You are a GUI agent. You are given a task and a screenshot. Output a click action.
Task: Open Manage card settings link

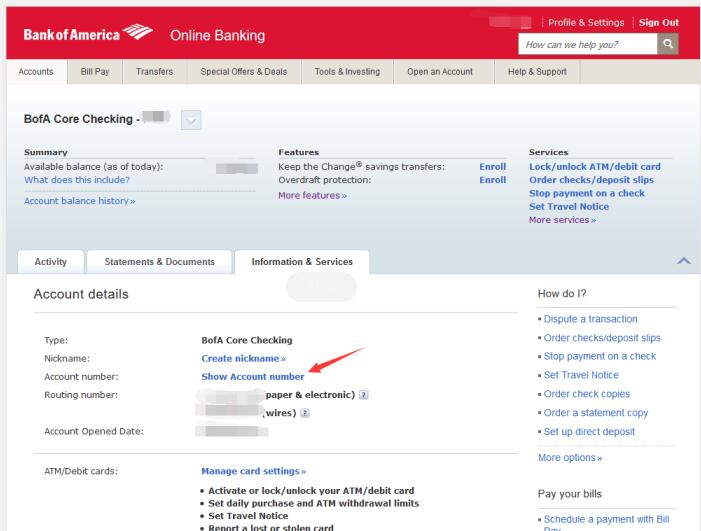pyautogui.click(x=253, y=470)
